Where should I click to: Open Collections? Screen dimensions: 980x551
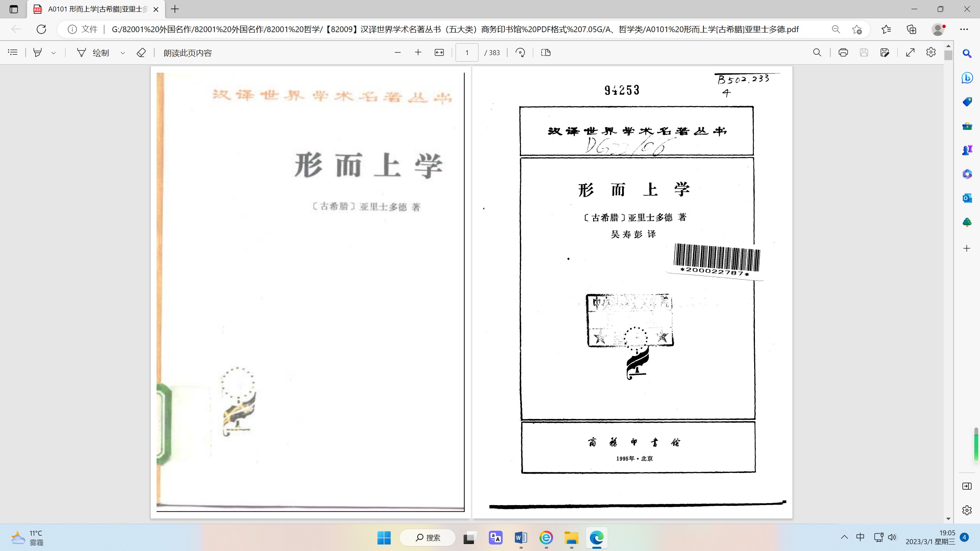[912, 29]
